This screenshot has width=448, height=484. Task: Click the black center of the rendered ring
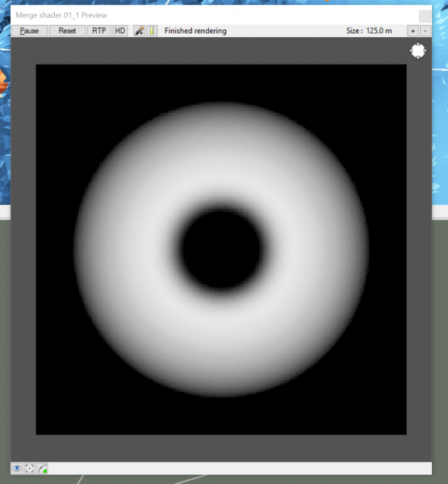point(221,249)
